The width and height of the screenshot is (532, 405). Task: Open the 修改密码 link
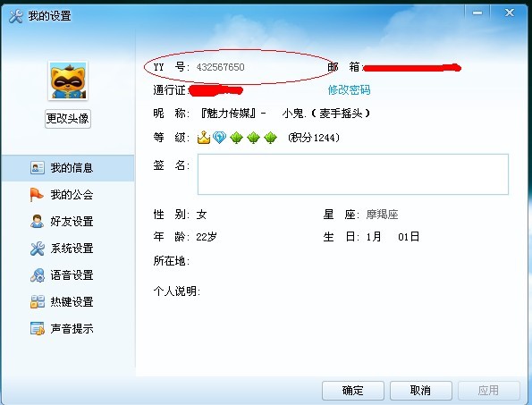(349, 90)
